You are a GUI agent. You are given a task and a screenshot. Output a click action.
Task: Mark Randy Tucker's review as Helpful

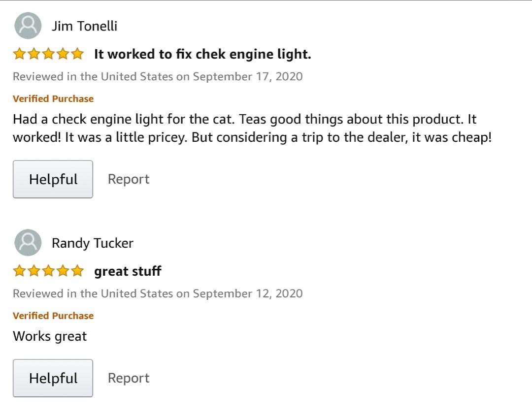point(53,378)
